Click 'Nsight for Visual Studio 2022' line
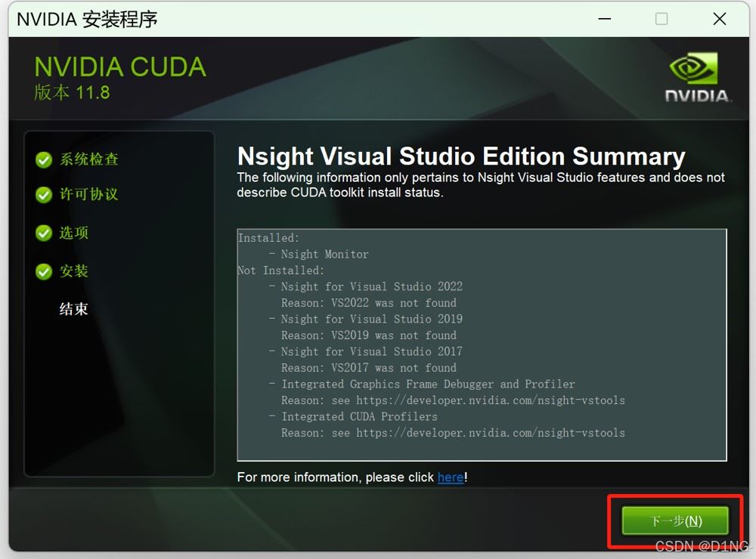This screenshot has height=559, width=756. 372,287
